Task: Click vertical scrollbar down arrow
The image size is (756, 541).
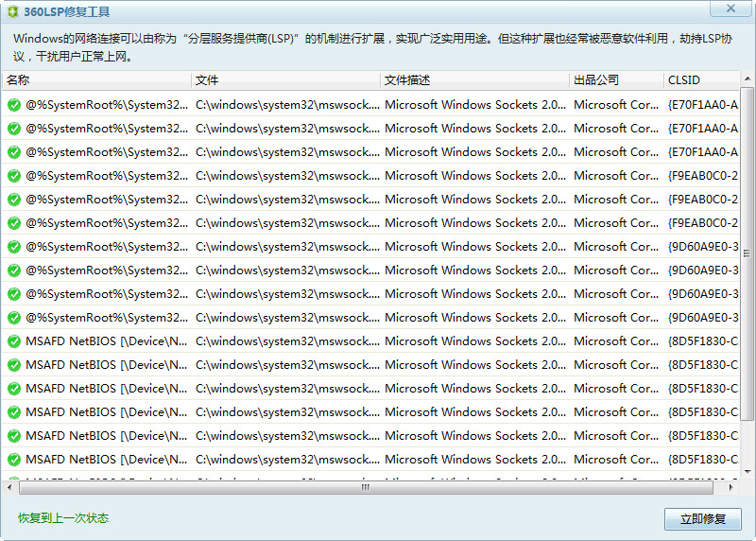Action: [747, 472]
